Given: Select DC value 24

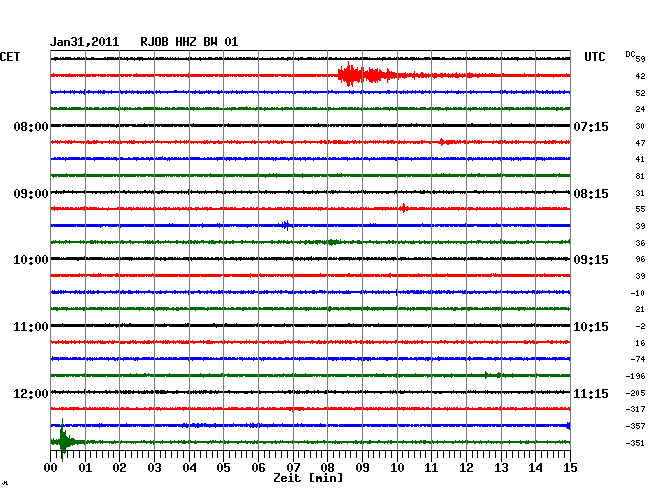Looking at the screenshot, I should [640, 109].
